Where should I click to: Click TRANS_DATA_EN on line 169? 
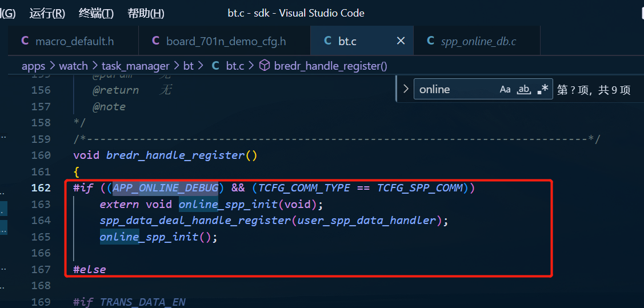click(143, 302)
